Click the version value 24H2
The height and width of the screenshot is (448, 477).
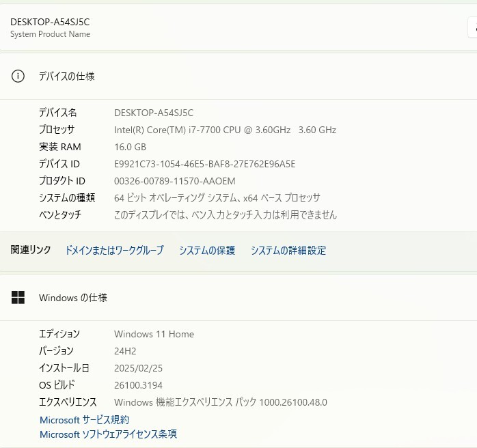point(125,351)
